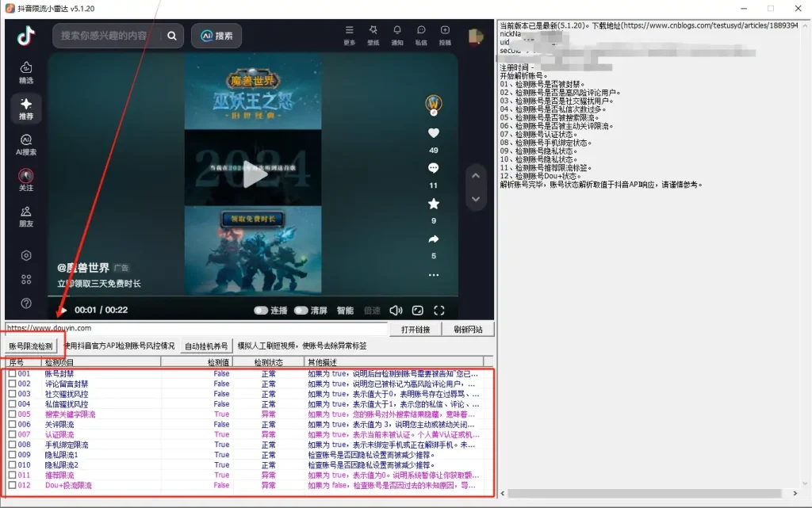Click the down chevron for next video
812x508 pixels.
point(476,200)
